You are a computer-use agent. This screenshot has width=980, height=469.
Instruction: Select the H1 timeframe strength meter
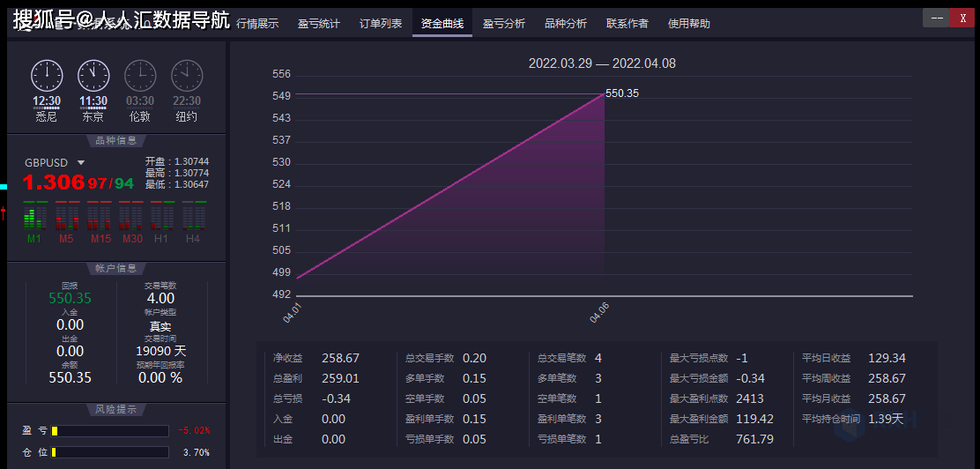(x=161, y=218)
